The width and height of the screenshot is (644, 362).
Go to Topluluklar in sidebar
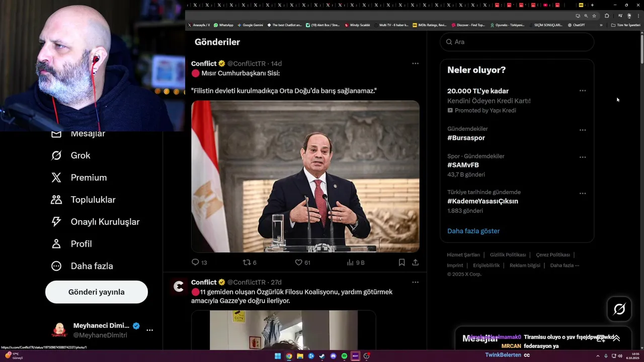tap(83, 200)
